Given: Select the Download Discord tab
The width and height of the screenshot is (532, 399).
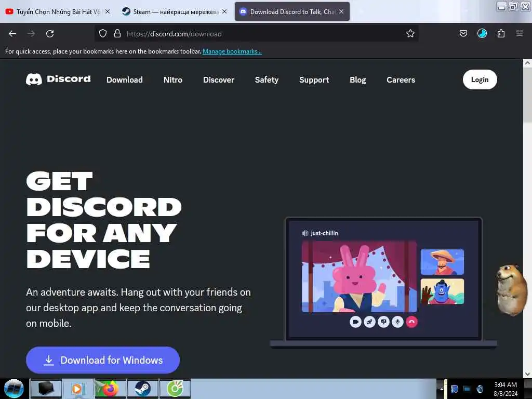Looking at the screenshot, I should (x=292, y=11).
